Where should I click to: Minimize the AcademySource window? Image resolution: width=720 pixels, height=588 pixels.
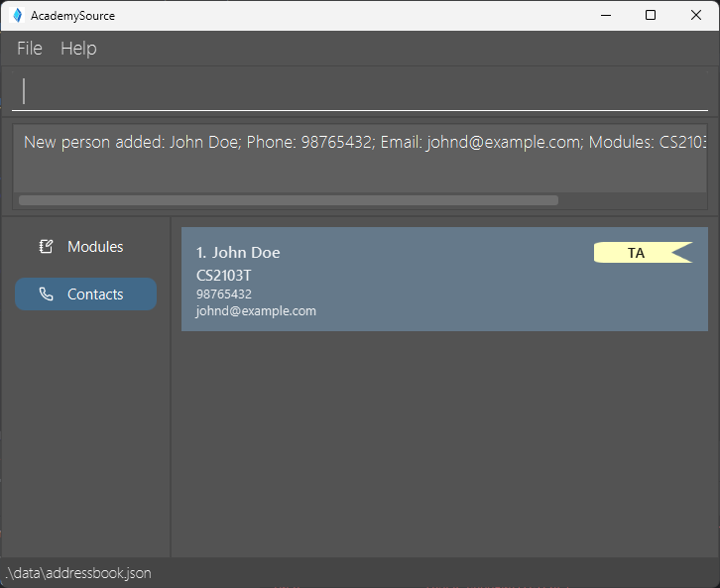(604, 15)
